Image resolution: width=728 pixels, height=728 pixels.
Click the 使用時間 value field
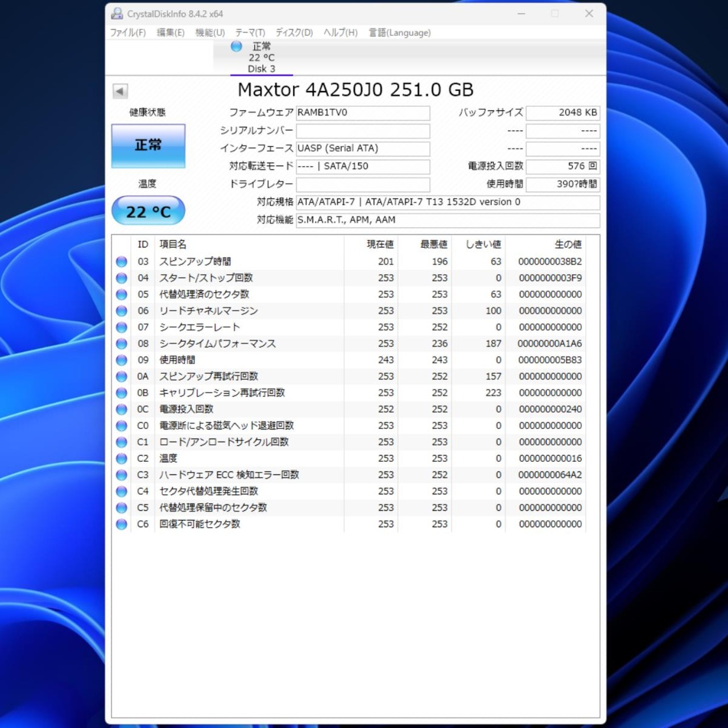563,185
